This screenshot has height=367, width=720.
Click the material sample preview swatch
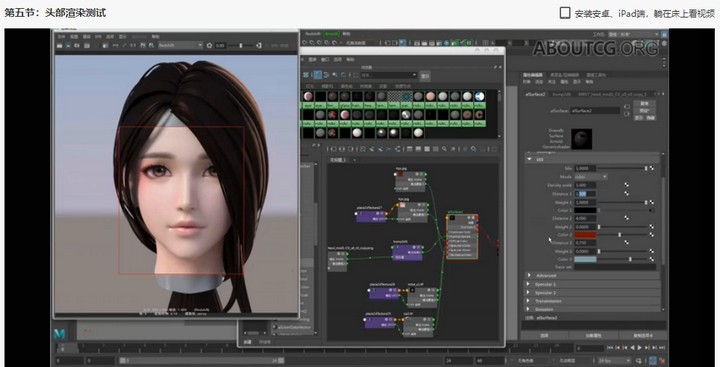(x=581, y=139)
